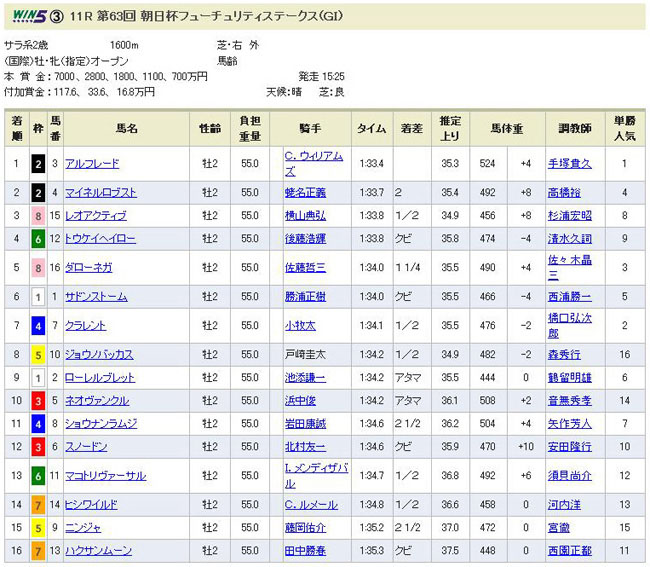This screenshot has height=567, width=650.
Task: Click pink frame 8 badge beside レオアクティブ
Action: click(x=37, y=215)
